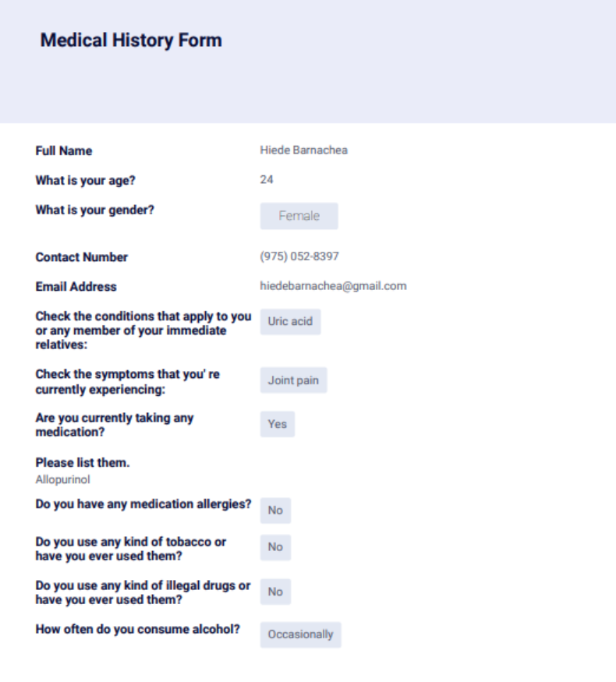Click No answer for tobacco use

[275, 547]
